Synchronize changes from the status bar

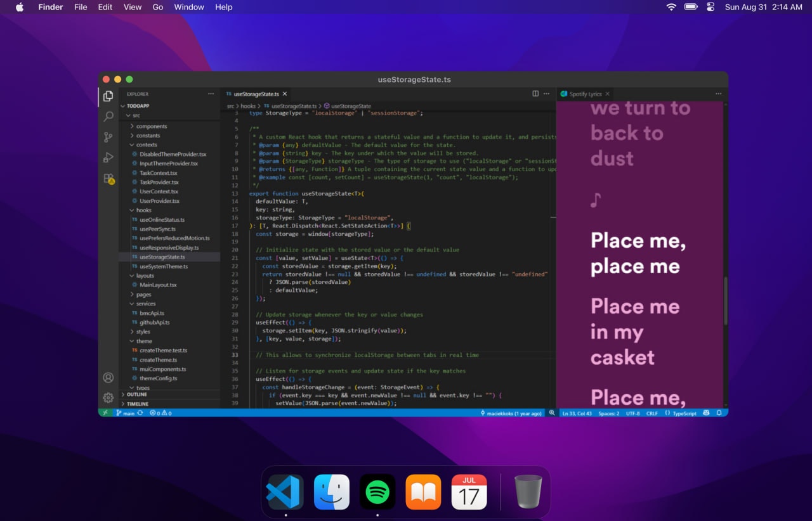point(140,413)
